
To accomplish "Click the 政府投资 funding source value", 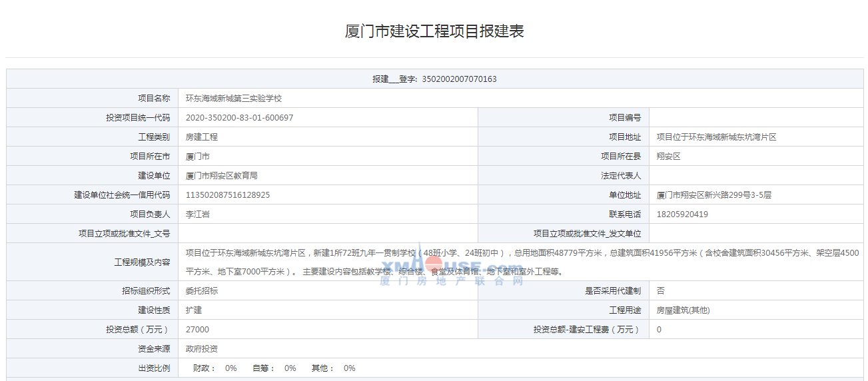I will coord(201,349).
